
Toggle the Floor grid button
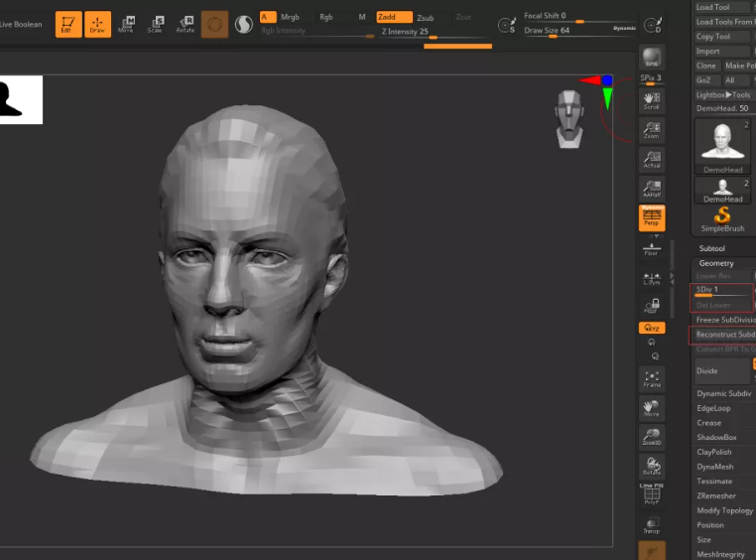point(652,249)
